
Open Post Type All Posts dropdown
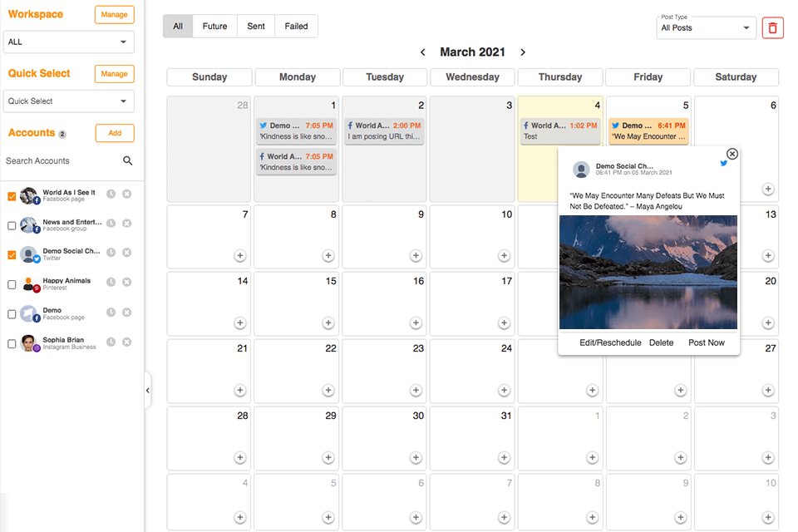click(706, 27)
